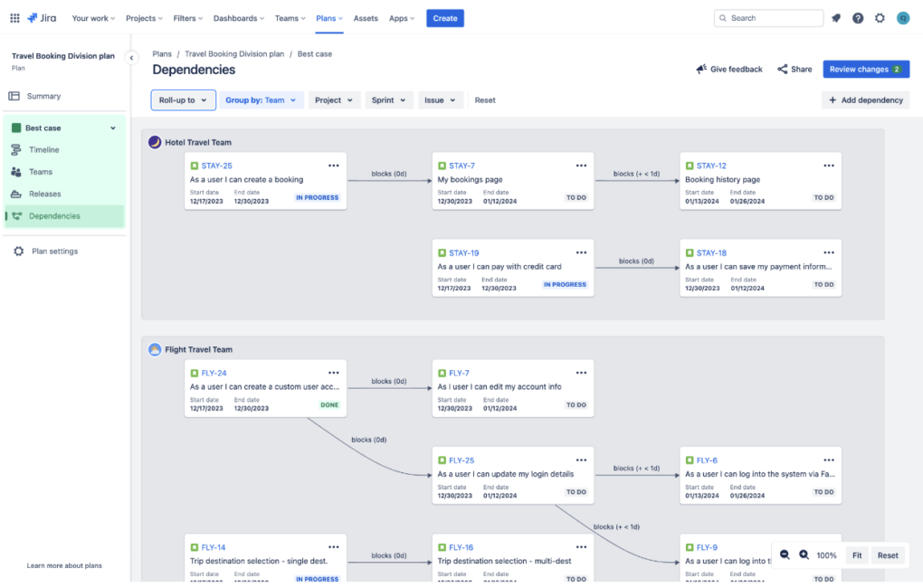This screenshot has width=923, height=588.
Task: Open the FLY-6 issue link
Action: (707, 460)
